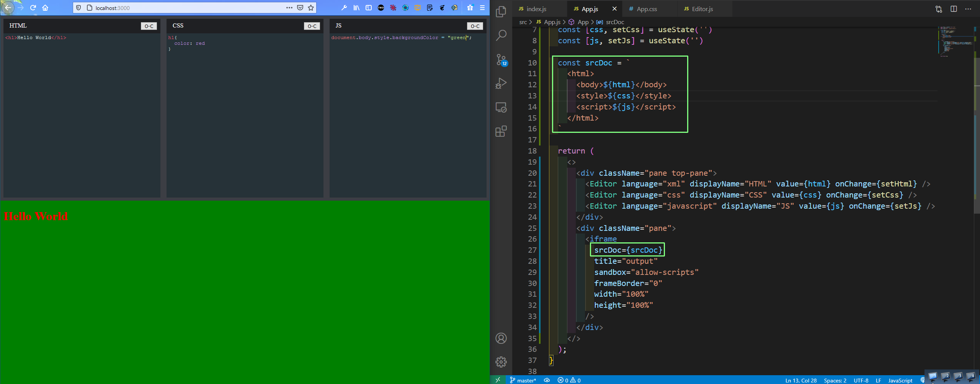The width and height of the screenshot is (980, 384).
Task: Click the JS editor backgroundColor line
Action: 401,38
